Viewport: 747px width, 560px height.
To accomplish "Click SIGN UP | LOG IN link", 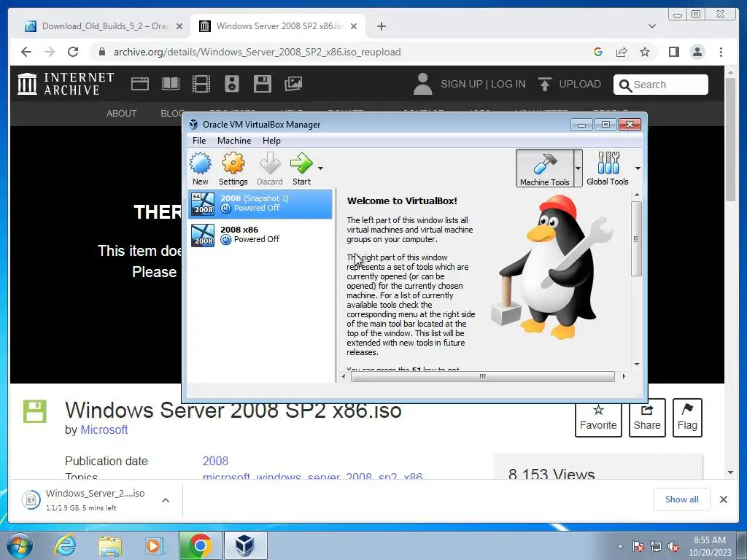I will click(x=483, y=85).
